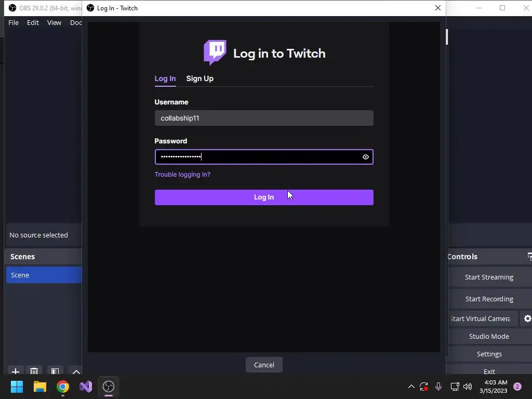This screenshot has height=399, width=532.
Task: Open File Explorer from the taskbar
Action: point(39,387)
